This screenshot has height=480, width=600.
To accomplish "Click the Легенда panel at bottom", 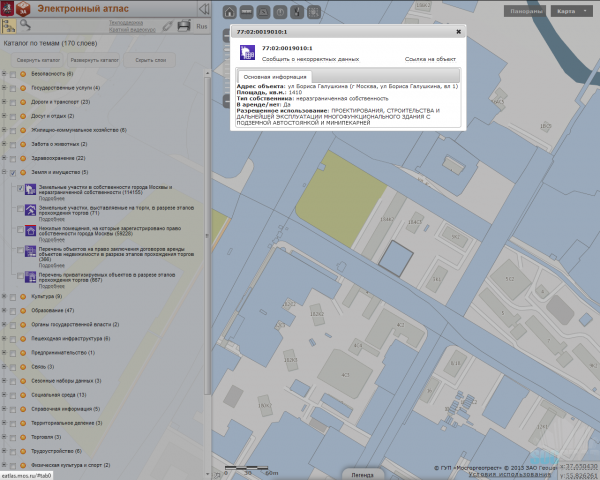I will [x=362, y=474].
